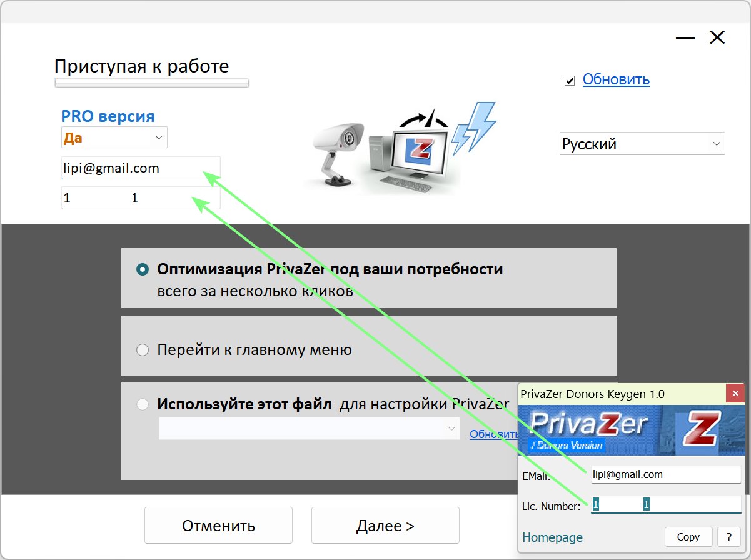The width and height of the screenshot is (751, 560).
Task: Click the email field in main window
Action: [141, 168]
